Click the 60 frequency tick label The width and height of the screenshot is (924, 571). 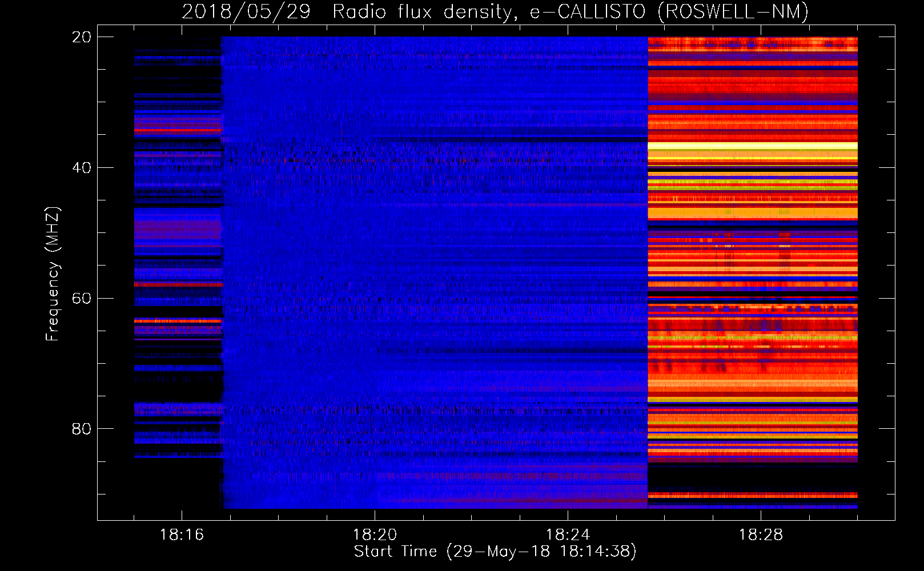click(x=82, y=299)
